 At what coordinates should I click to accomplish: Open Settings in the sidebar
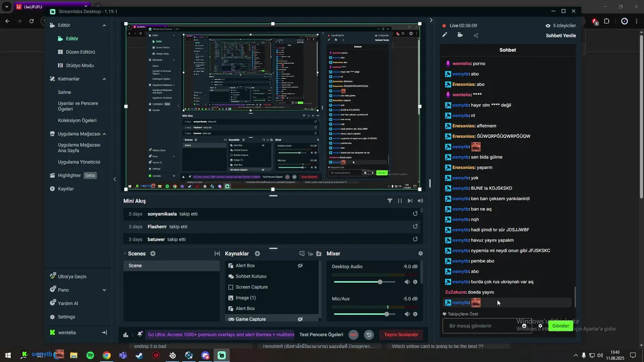coord(62,317)
